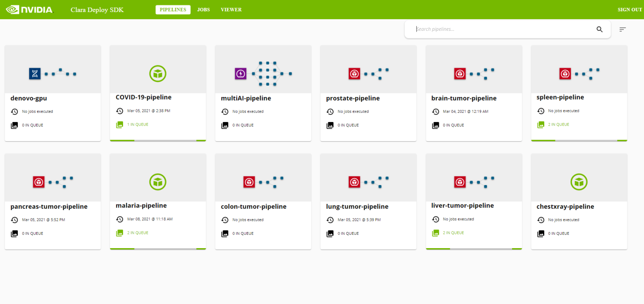Click the prostate-pipeline red operator icon

click(x=354, y=73)
